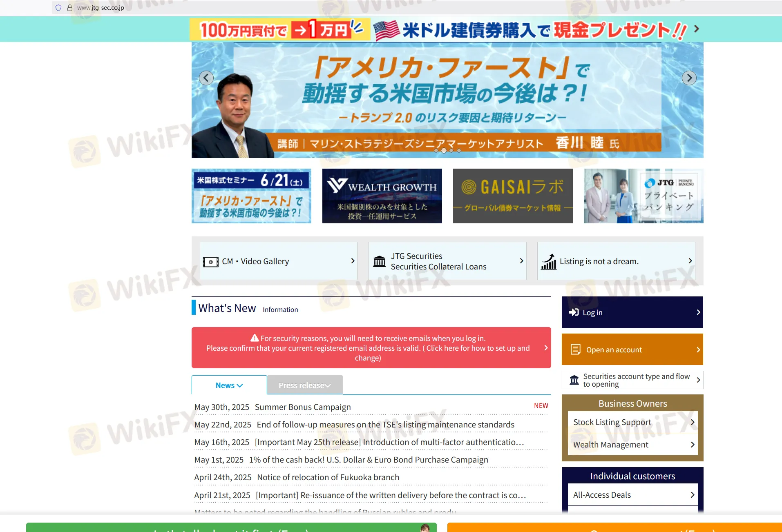Select the first carousel slide dot
This screenshot has height=532, width=782.
(x=436, y=151)
